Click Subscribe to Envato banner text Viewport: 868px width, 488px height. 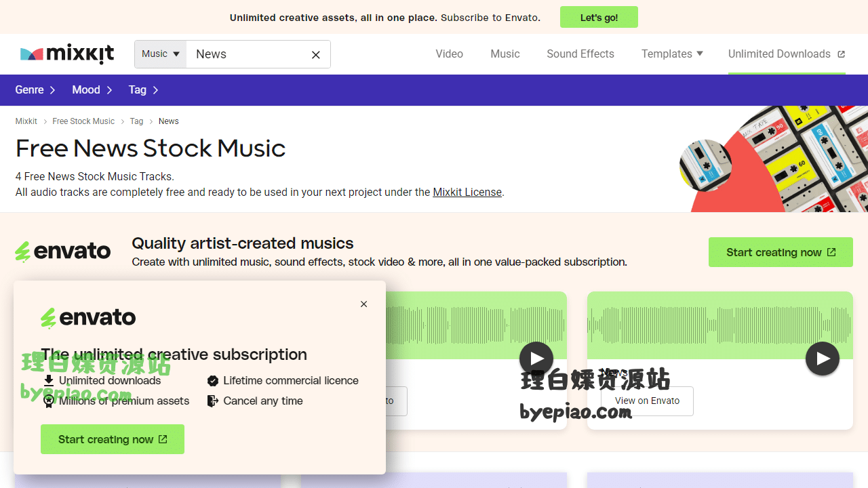click(x=490, y=18)
